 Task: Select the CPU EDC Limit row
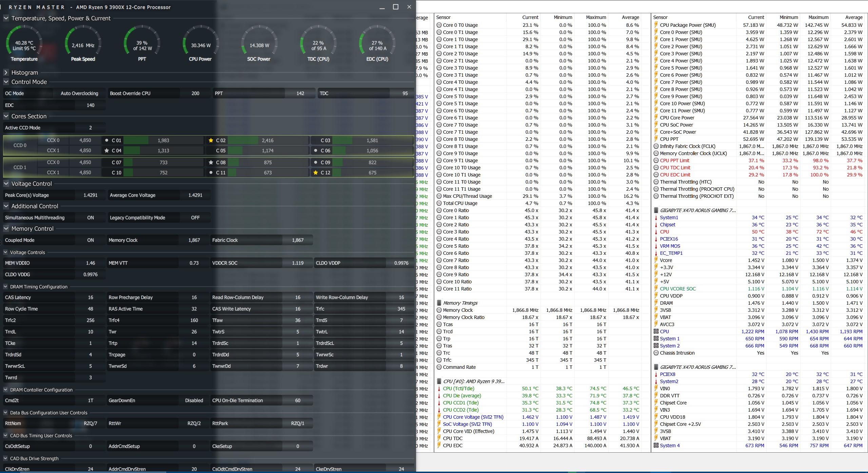(758, 175)
